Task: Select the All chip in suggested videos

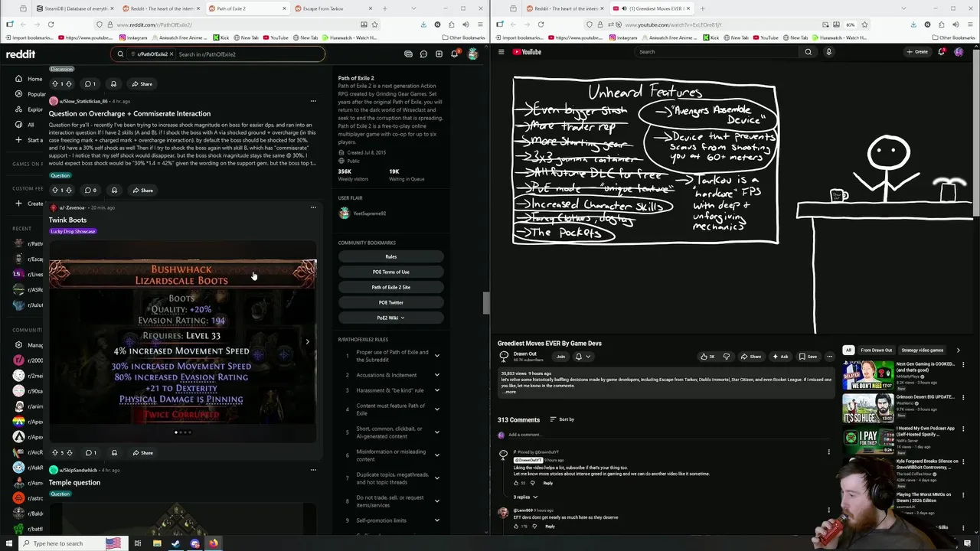Action: coord(848,350)
